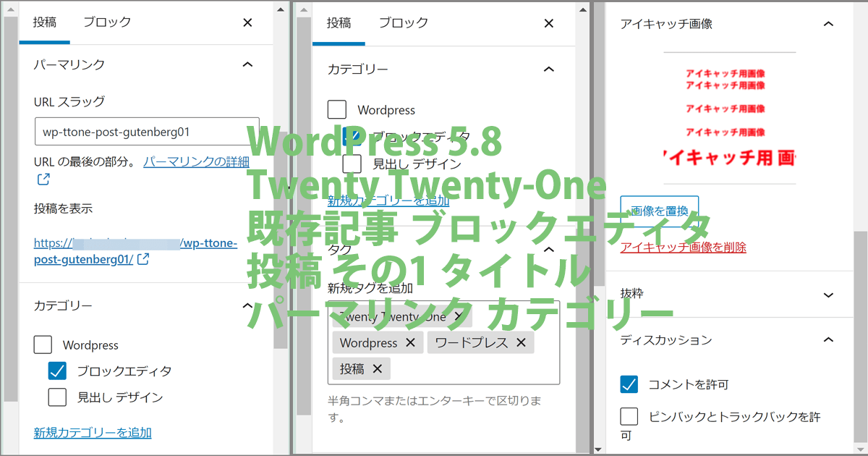Select 投稿 tab in middle panel
The width and height of the screenshot is (868, 456).
[x=339, y=22]
